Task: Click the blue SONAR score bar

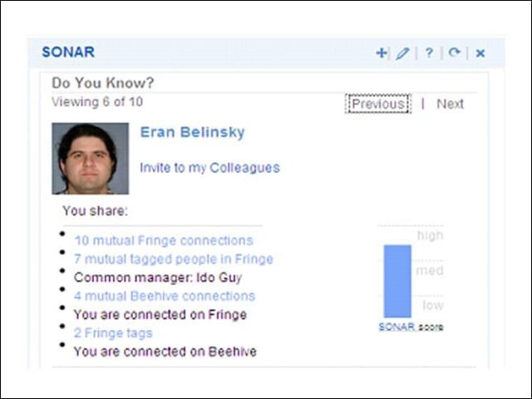Action: tap(397, 281)
